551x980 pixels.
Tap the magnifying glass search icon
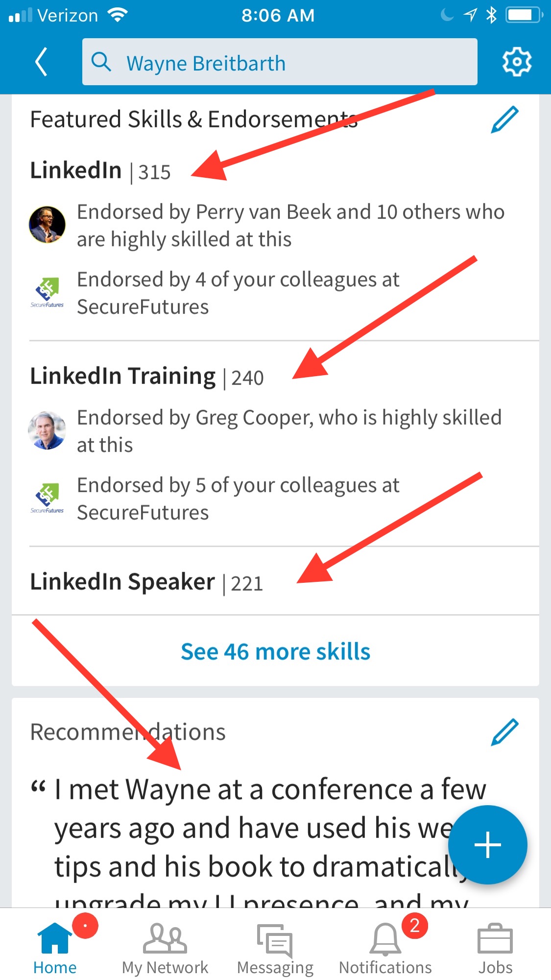[x=102, y=62]
